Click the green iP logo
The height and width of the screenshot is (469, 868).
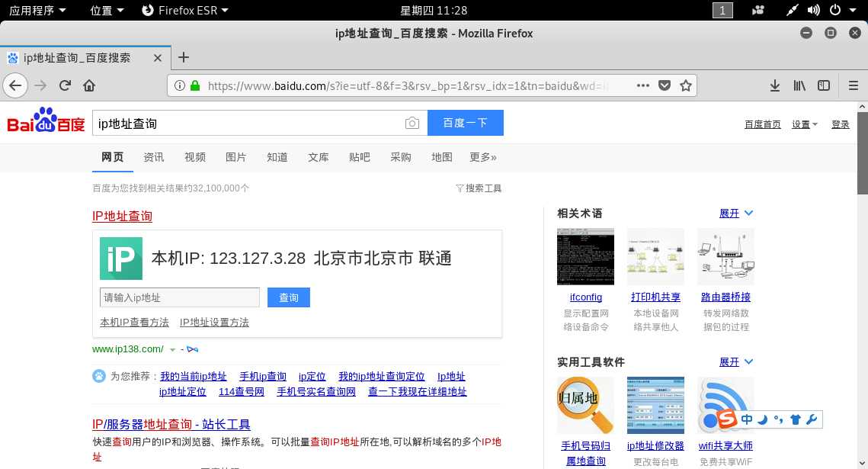(x=120, y=259)
